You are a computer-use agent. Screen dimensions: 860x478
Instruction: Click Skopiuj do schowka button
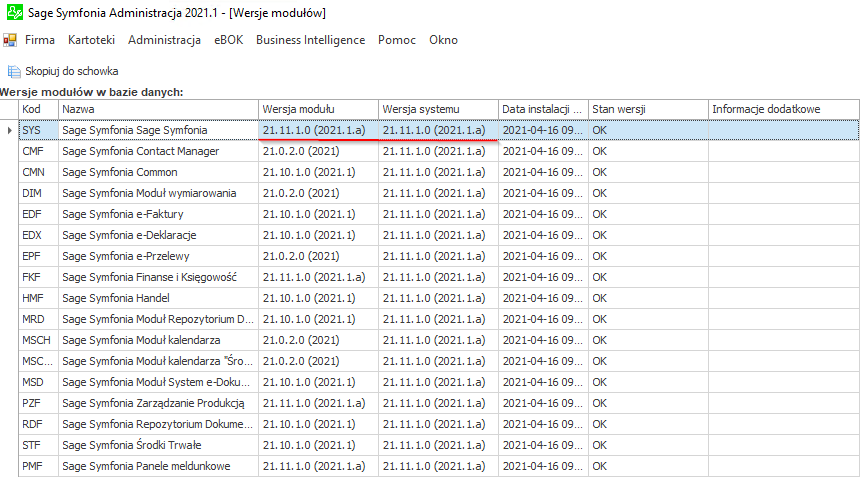click(x=63, y=71)
